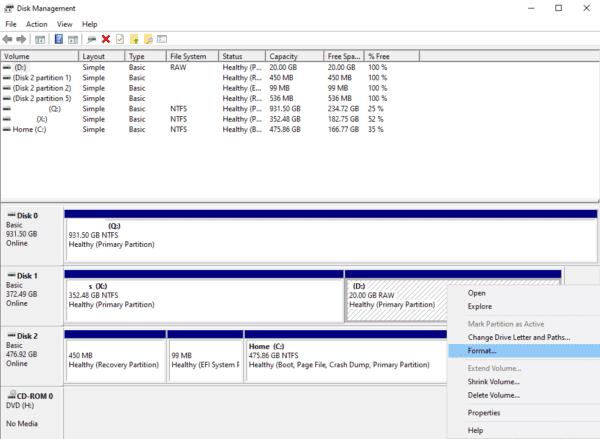Viewport: 600px width, 439px height.
Task: Click the yellow folder with green arrow icon
Action: (134, 39)
